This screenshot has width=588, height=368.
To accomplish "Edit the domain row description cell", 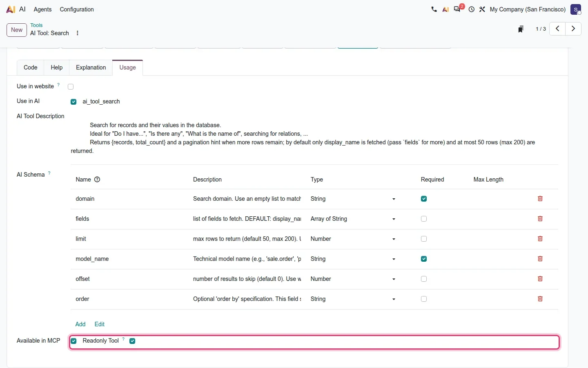I will (247, 199).
